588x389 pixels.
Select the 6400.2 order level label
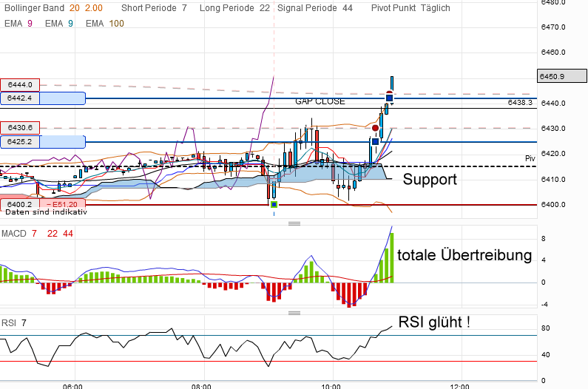tap(20, 204)
